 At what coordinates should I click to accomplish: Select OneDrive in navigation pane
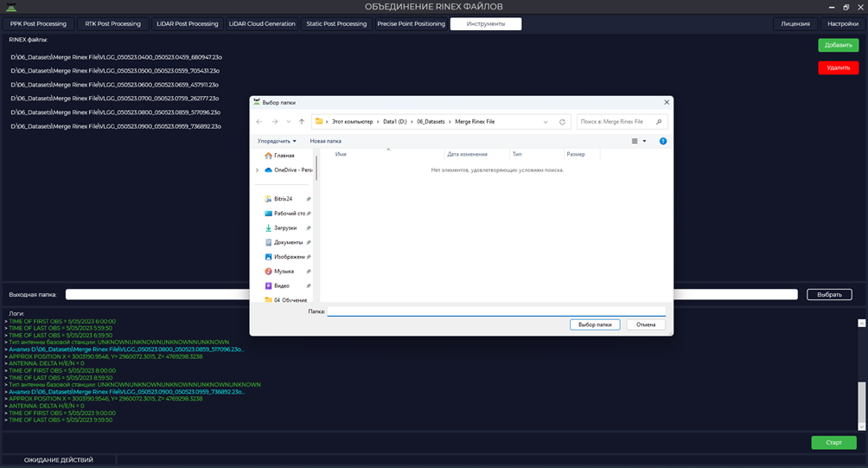[x=289, y=170]
